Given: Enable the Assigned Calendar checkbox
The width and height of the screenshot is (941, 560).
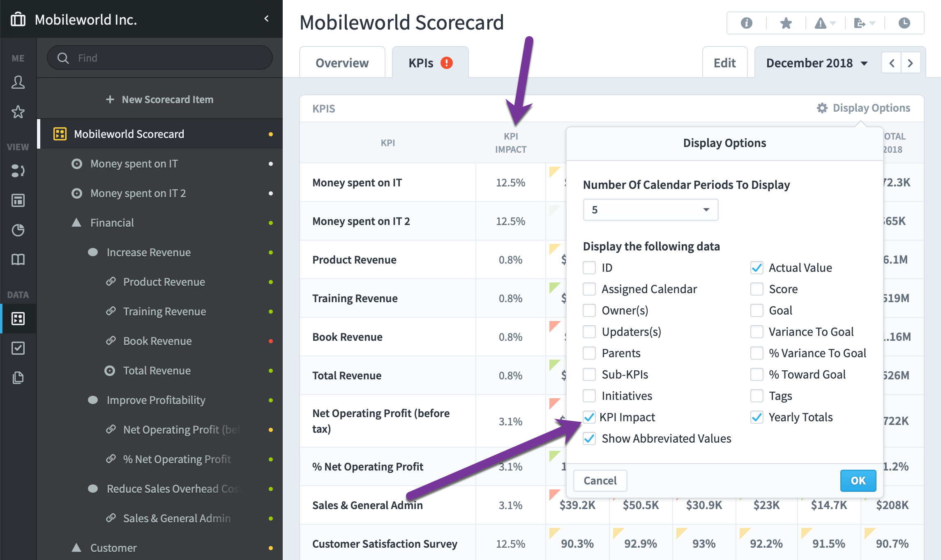Looking at the screenshot, I should pos(589,289).
